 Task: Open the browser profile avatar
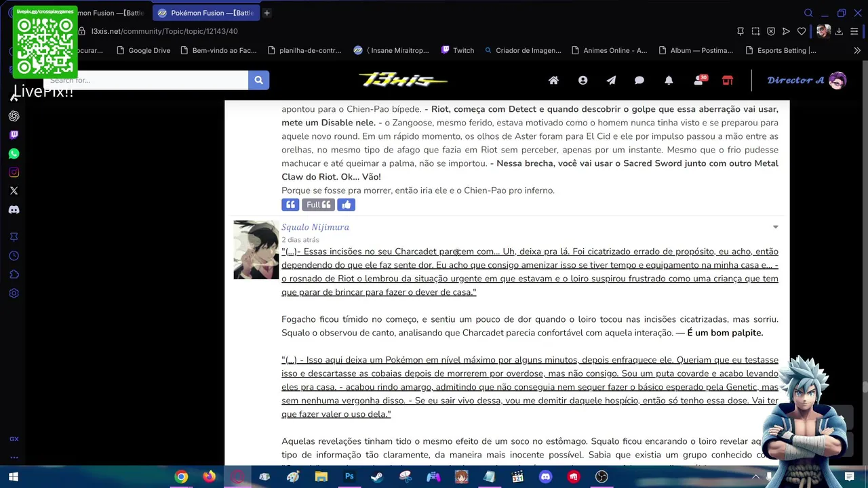coord(823,31)
